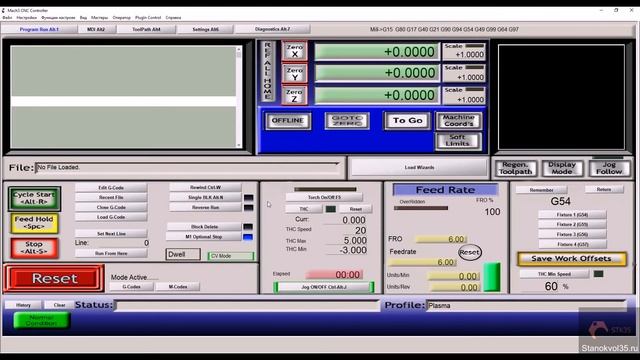Select Fixture 1 (G54)
Screen dimensions: 640x360
[572, 215]
